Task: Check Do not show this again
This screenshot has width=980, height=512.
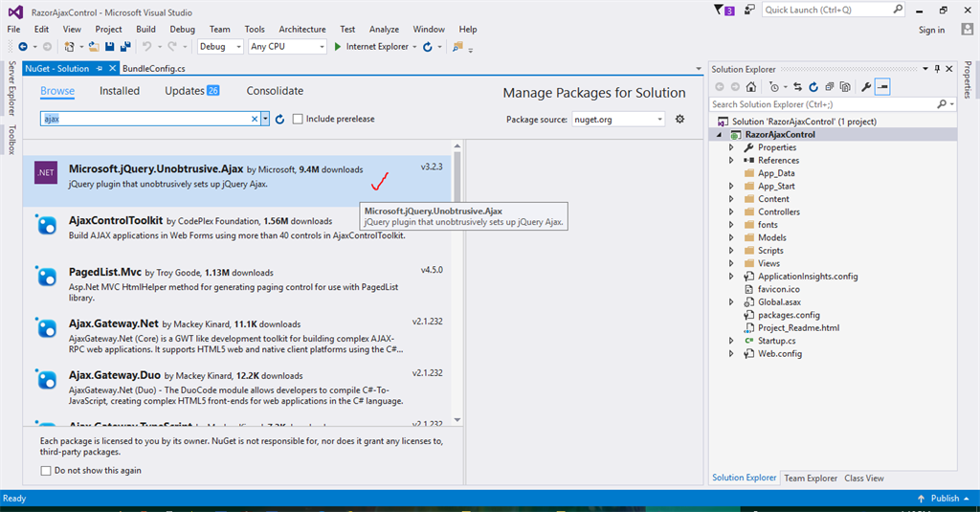Action: [46, 471]
